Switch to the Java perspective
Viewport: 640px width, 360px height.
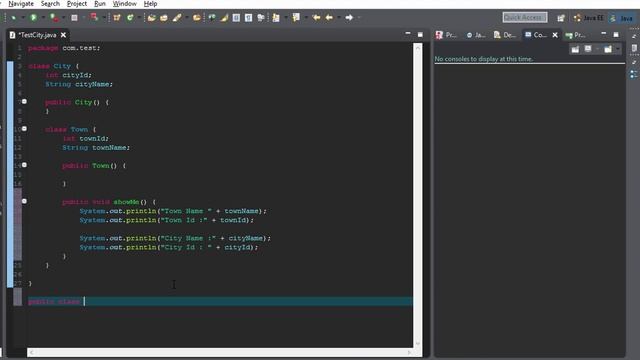(x=621, y=18)
